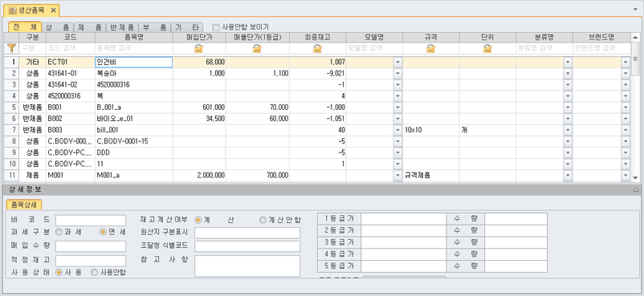Toggle 사용안함 보이기 checkbox
This screenshot has height=296, width=644.
216,27
